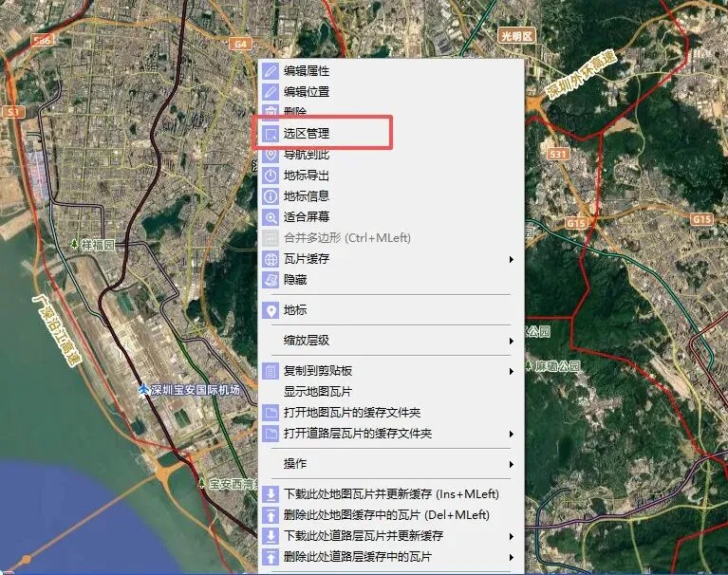Click the airplane icon at Bao'an airport
This screenshot has height=575, width=728.
(144, 389)
